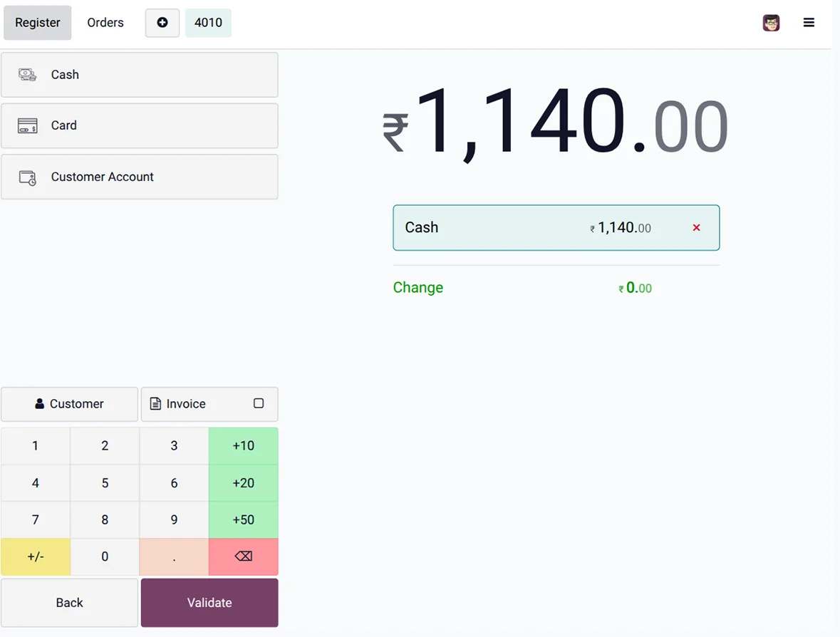Click the Change ₹0.00 amount
This screenshot has height=637, width=840.
(x=636, y=288)
